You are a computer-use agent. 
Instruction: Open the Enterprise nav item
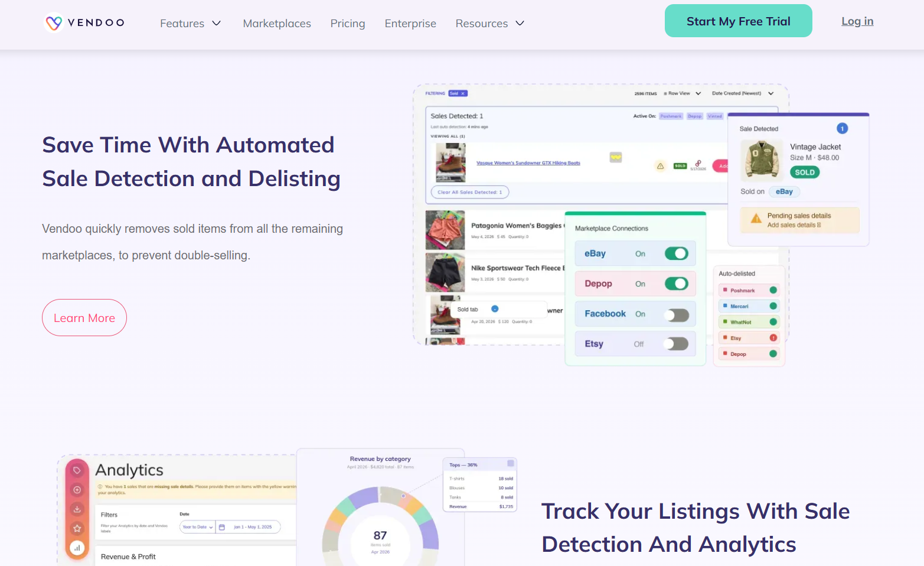[410, 24]
